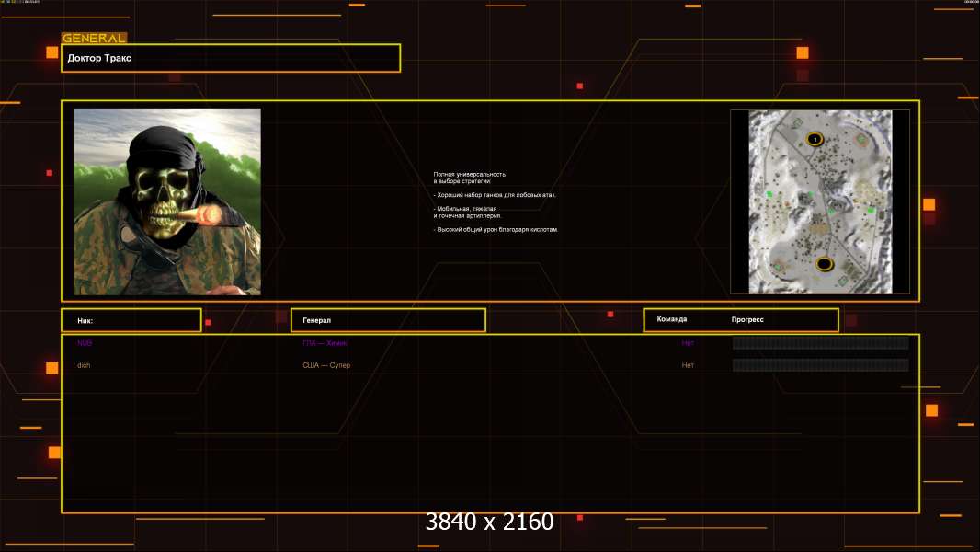Click the unnumbered bottom start position marker on map

(825, 264)
